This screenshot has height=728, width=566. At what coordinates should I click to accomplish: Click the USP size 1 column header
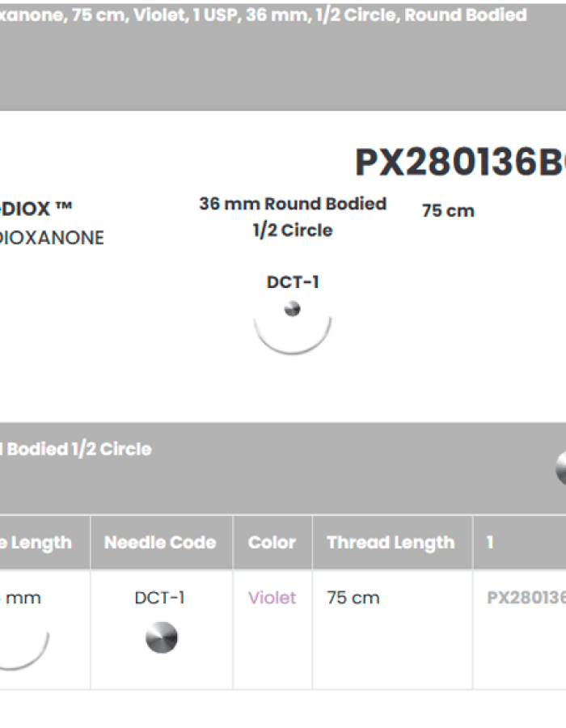coord(490,543)
